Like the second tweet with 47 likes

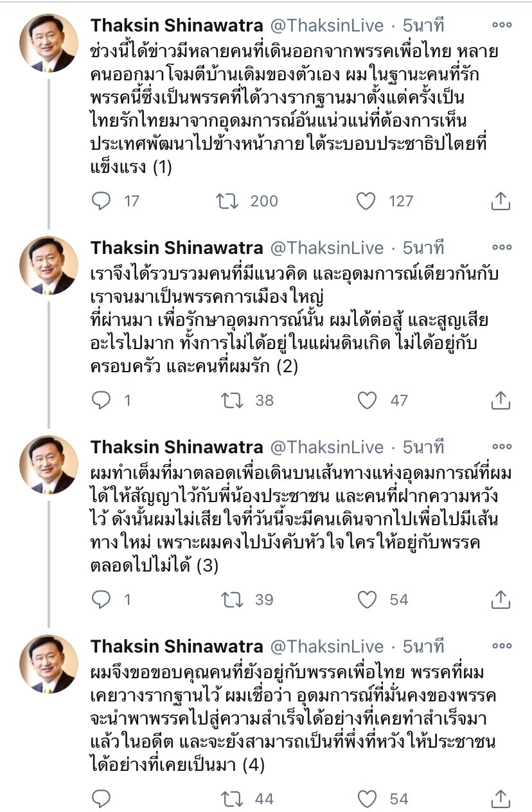(367, 401)
